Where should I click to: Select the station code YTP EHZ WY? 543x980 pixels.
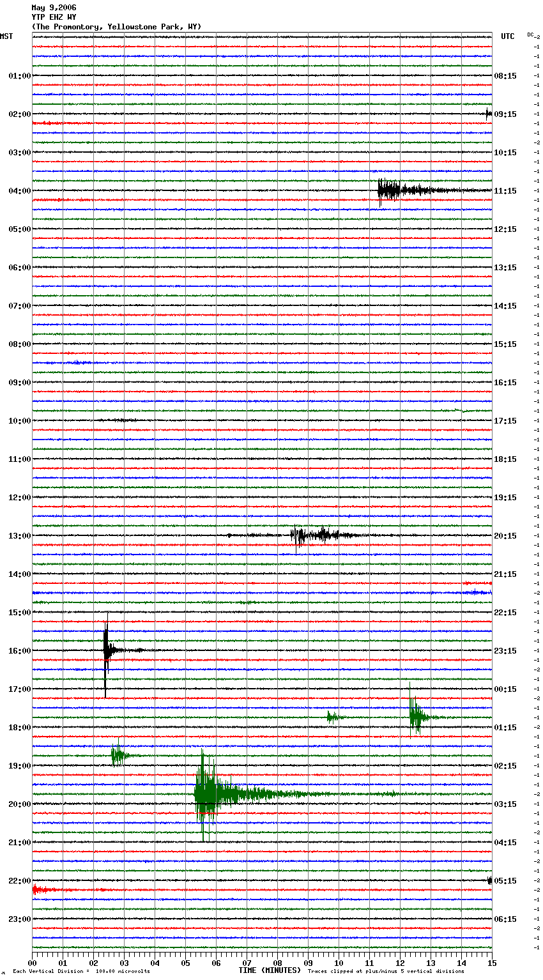coord(54,17)
